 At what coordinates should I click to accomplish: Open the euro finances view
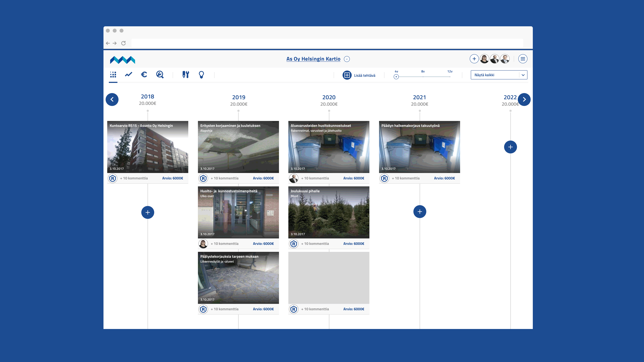tap(144, 74)
